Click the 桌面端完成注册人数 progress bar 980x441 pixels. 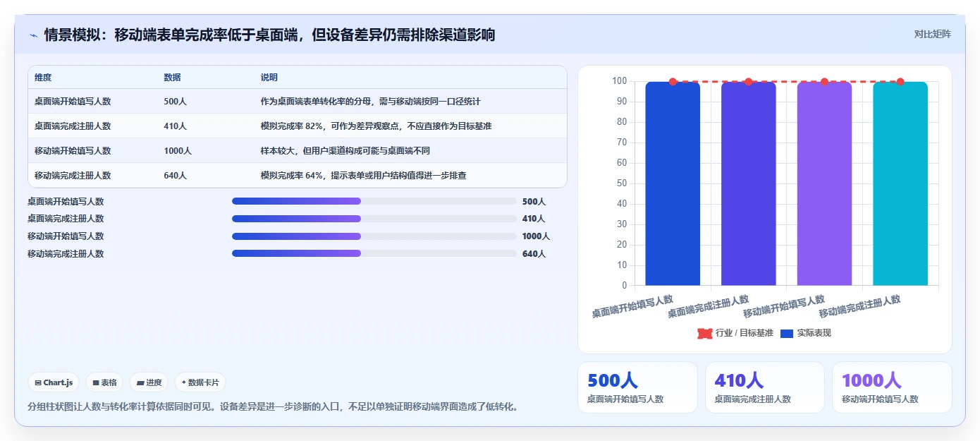(x=374, y=219)
